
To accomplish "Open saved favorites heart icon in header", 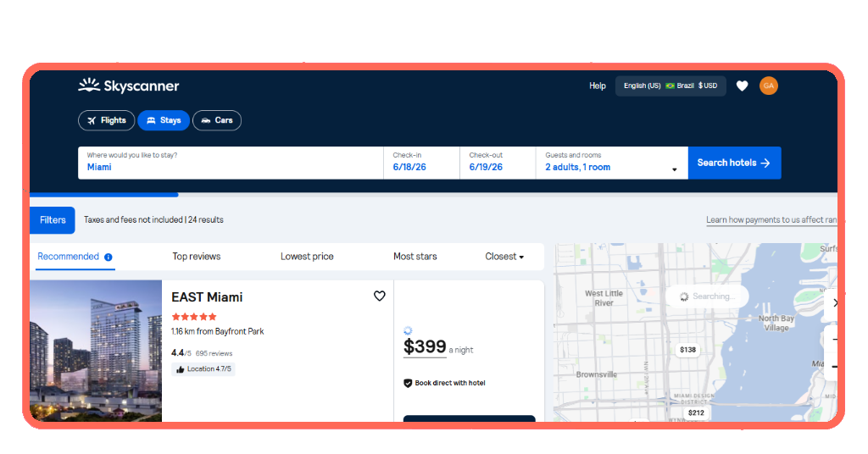I will coord(742,86).
